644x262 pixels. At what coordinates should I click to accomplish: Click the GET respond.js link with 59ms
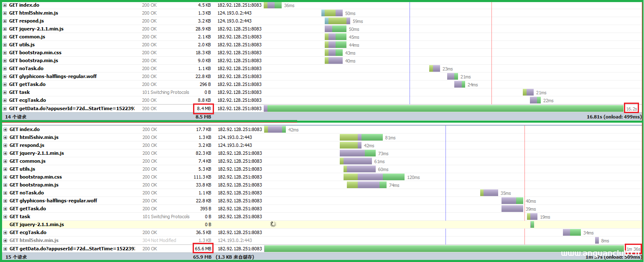click(x=26, y=21)
